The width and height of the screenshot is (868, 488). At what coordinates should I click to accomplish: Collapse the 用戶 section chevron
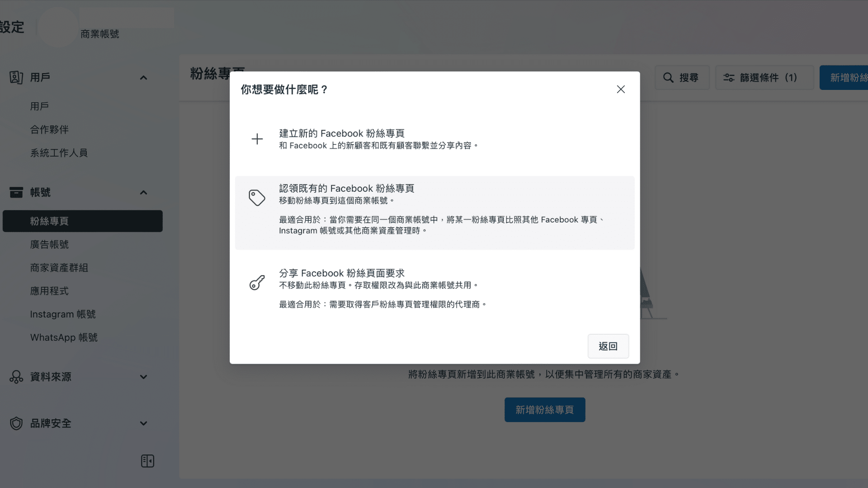(x=143, y=77)
